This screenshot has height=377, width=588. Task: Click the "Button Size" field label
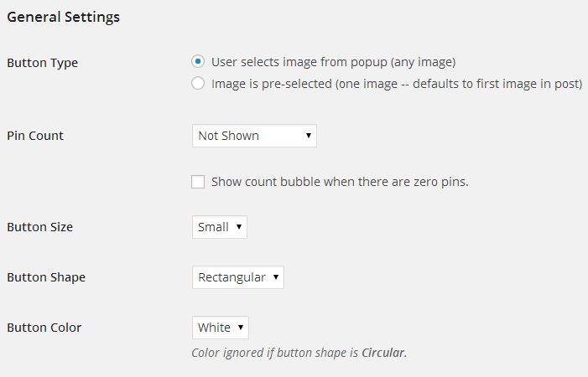pyautogui.click(x=39, y=227)
